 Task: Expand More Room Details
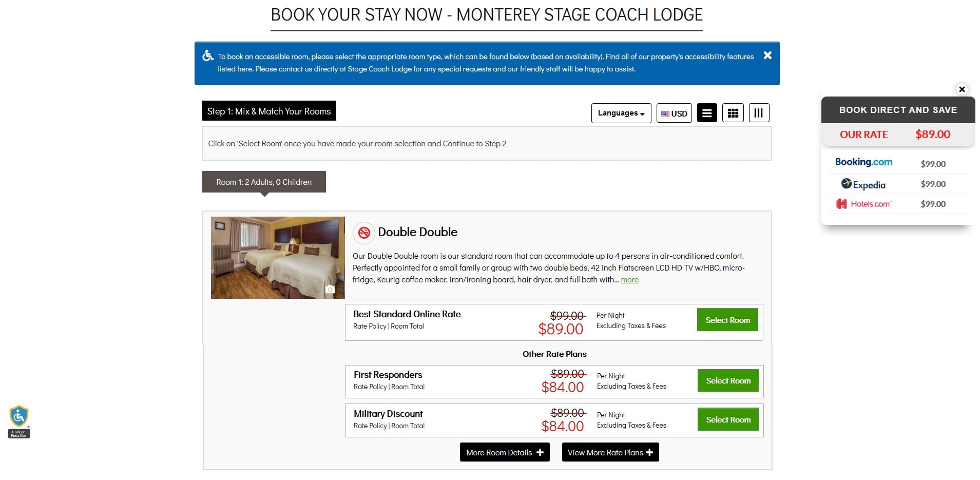[505, 452]
